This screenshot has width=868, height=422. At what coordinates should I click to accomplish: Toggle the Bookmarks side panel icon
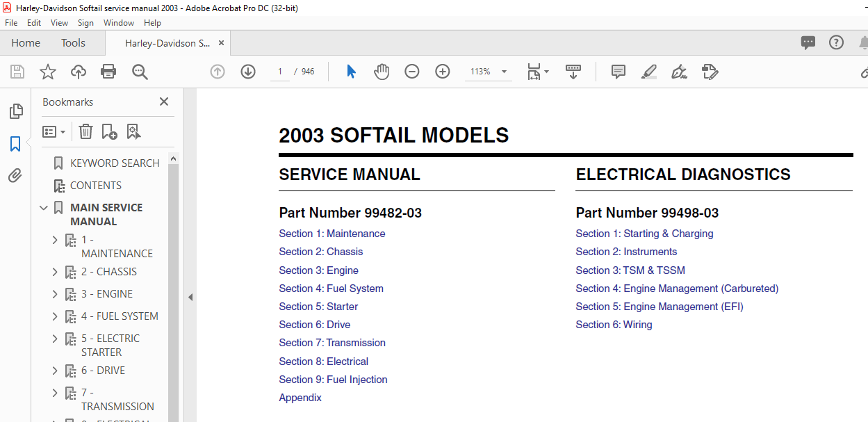(15, 144)
